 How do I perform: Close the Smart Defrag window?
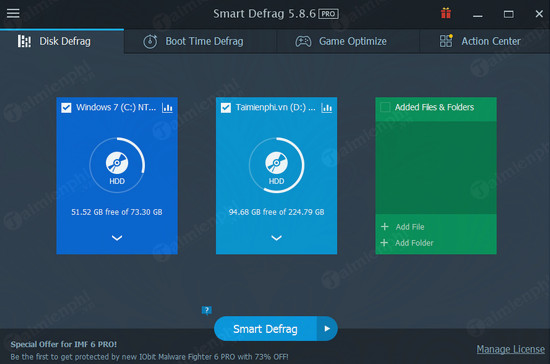tap(539, 14)
